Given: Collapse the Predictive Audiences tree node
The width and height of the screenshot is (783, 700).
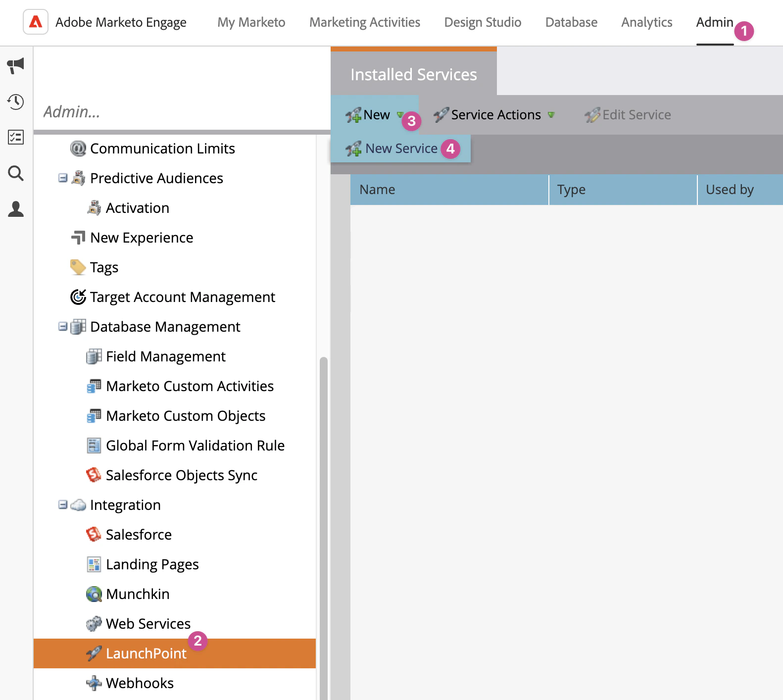Looking at the screenshot, I should (63, 178).
